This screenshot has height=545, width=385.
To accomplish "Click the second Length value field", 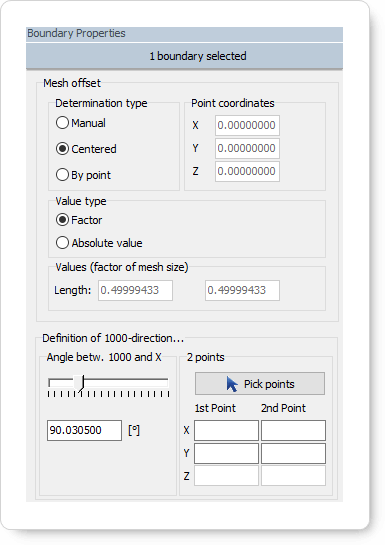I will [x=242, y=290].
